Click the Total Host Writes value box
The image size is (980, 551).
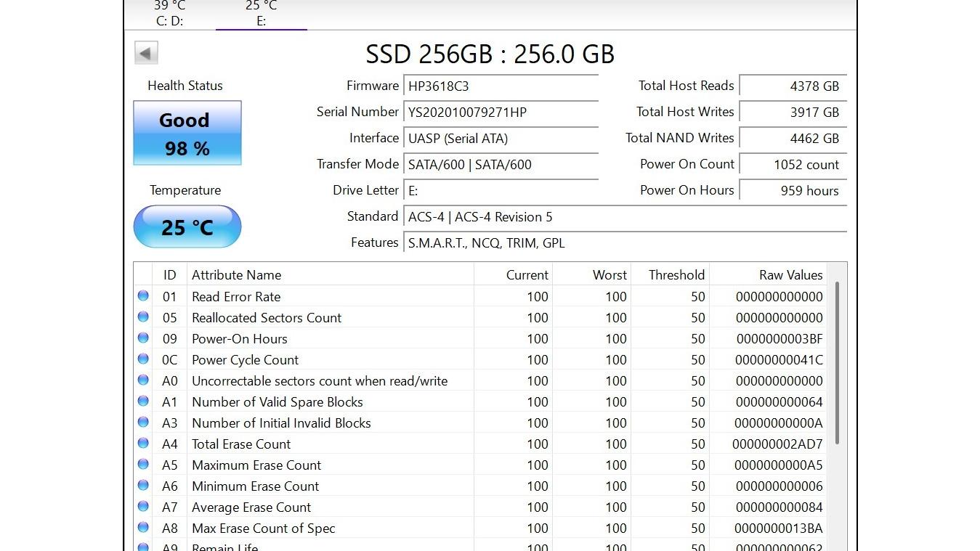793,113
